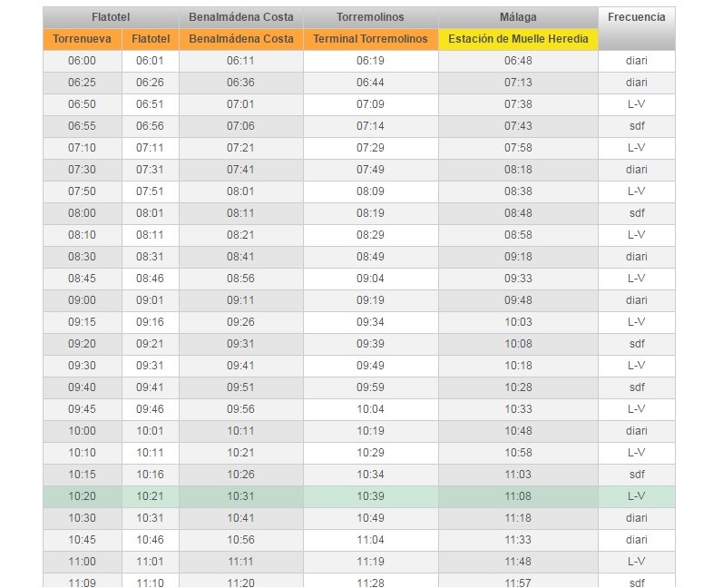723x588 pixels.
Task: Click the 11:33 Málaga arrival time
Action: coord(518,540)
